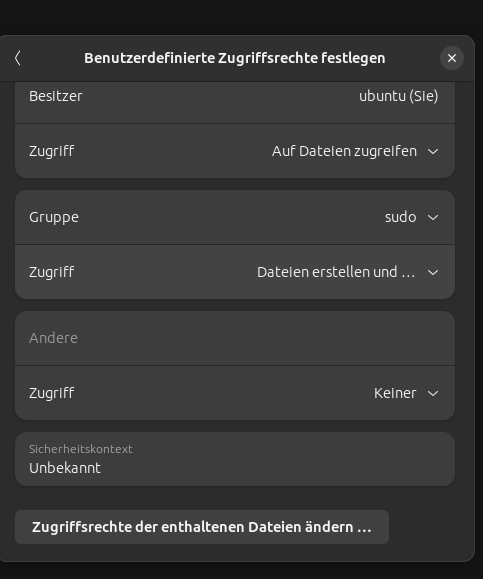Click the Andere section label
The height and width of the screenshot is (579, 483).
click(x=53, y=338)
